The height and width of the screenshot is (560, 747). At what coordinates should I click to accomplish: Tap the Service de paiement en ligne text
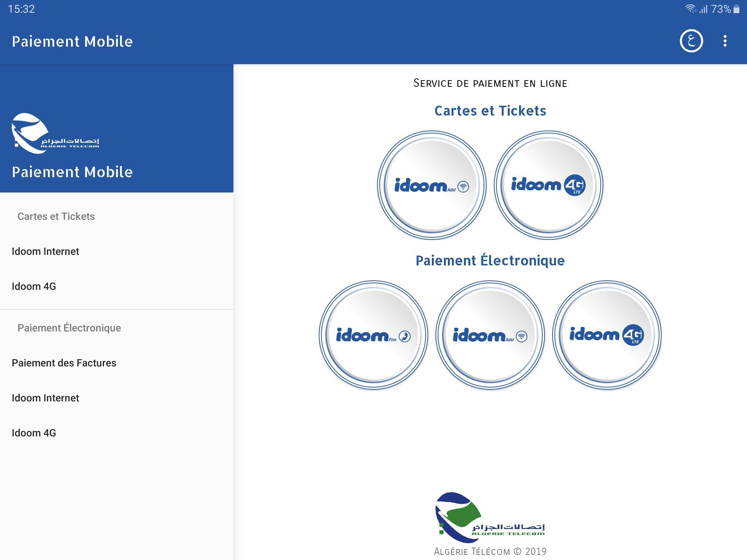(x=490, y=83)
